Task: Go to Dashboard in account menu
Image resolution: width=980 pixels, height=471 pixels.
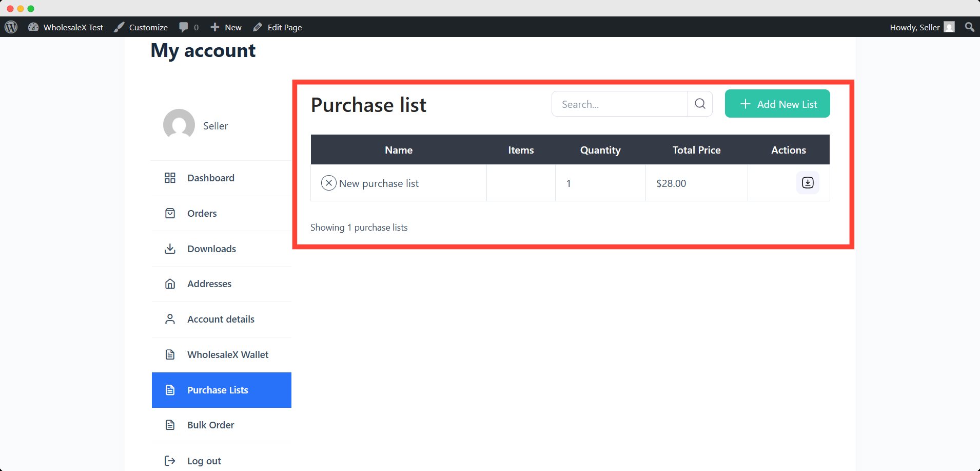Action: (x=222, y=178)
